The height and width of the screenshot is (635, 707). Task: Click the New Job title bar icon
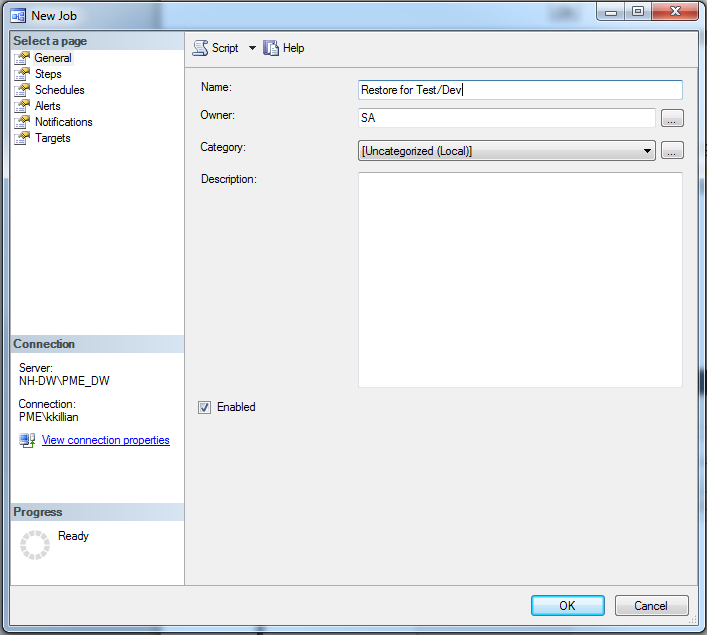[x=18, y=16]
